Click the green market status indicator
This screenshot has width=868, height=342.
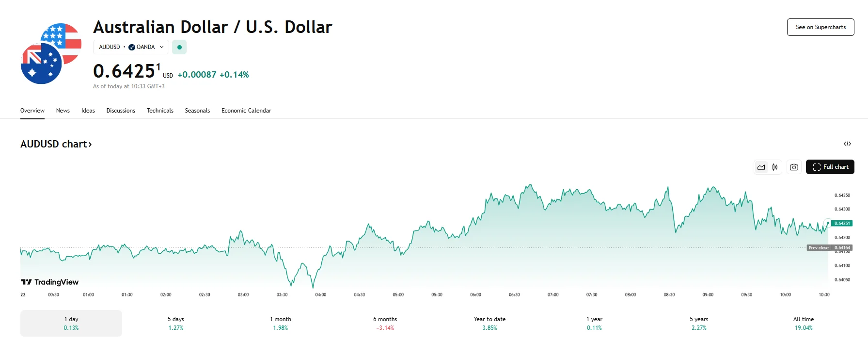179,47
